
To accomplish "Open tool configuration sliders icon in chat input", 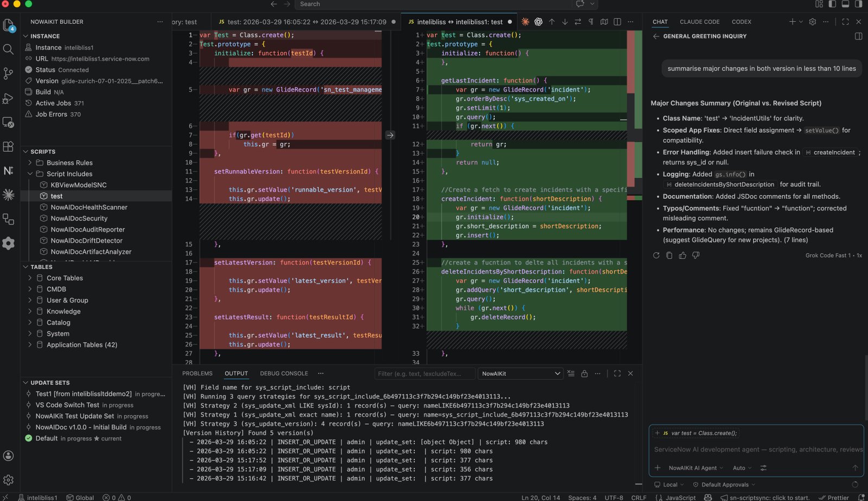I will click(763, 468).
